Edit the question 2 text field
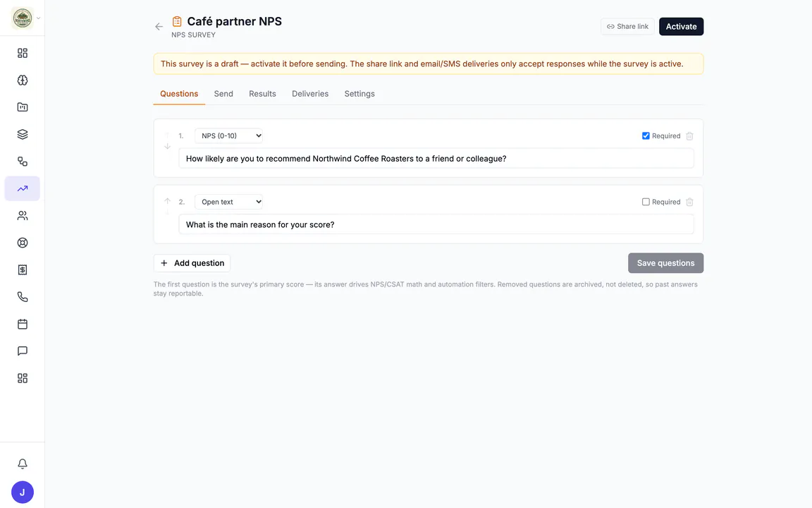812x508 pixels. 436,224
